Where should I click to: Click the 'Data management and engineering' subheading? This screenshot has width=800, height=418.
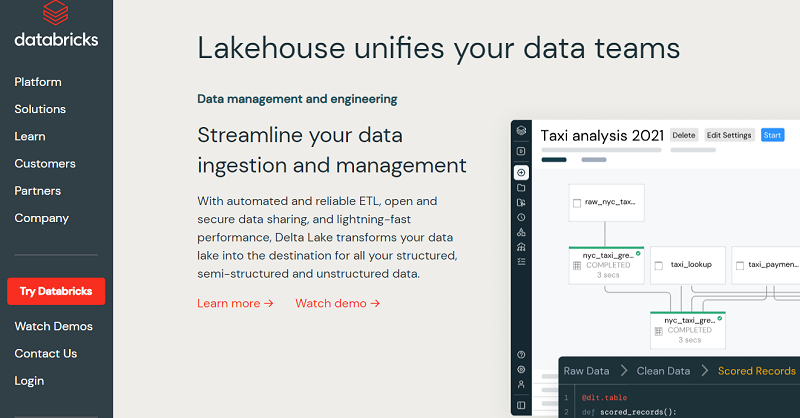pyautogui.click(x=297, y=99)
